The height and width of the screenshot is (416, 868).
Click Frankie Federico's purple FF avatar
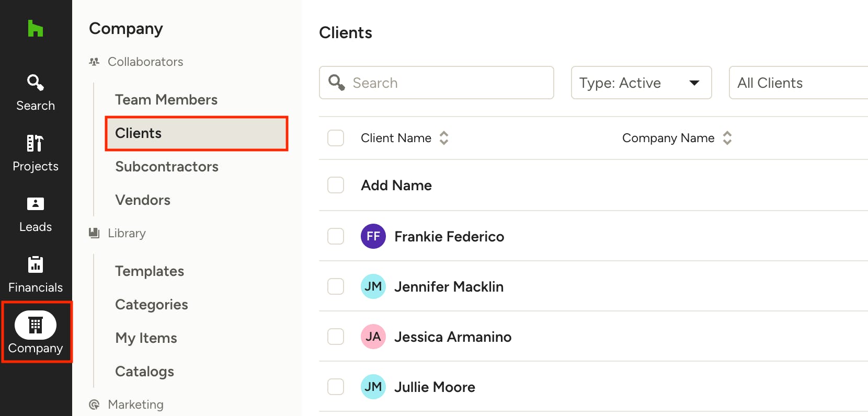pyautogui.click(x=373, y=236)
